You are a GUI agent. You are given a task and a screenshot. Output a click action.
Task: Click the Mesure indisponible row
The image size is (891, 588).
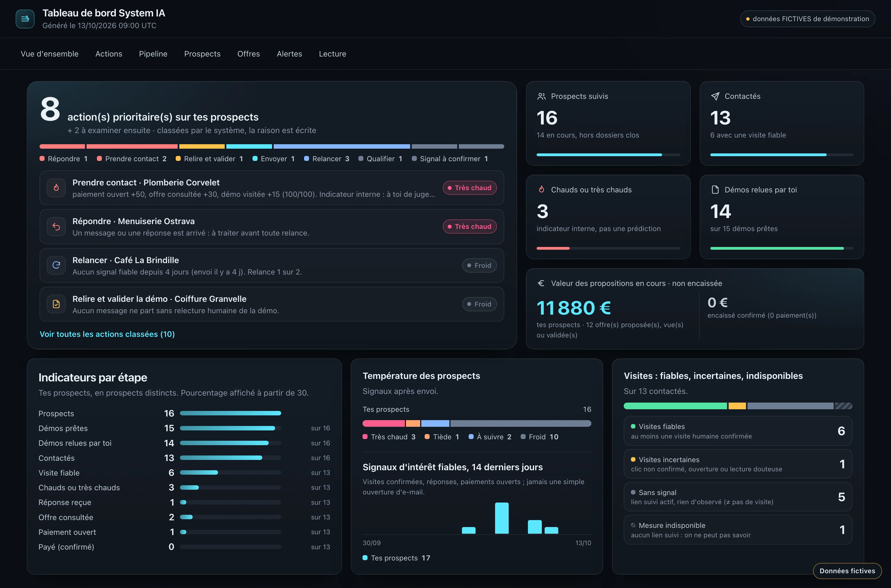pyautogui.click(x=738, y=530)
